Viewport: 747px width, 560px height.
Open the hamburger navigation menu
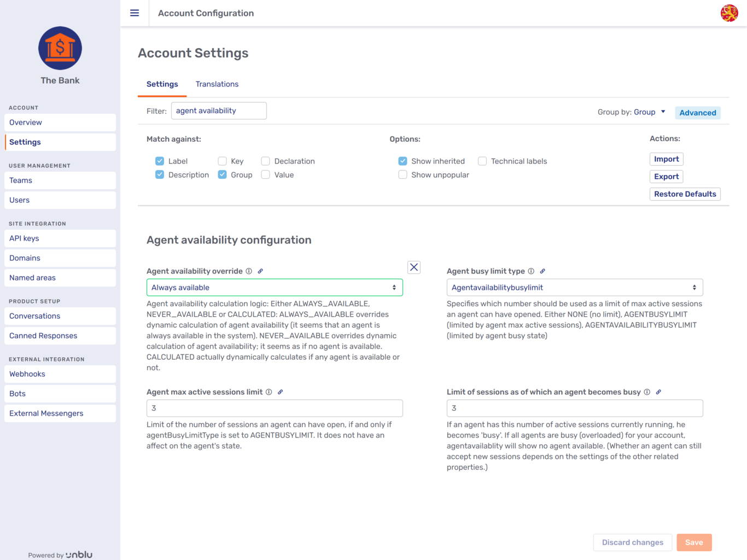coord(135,13)
